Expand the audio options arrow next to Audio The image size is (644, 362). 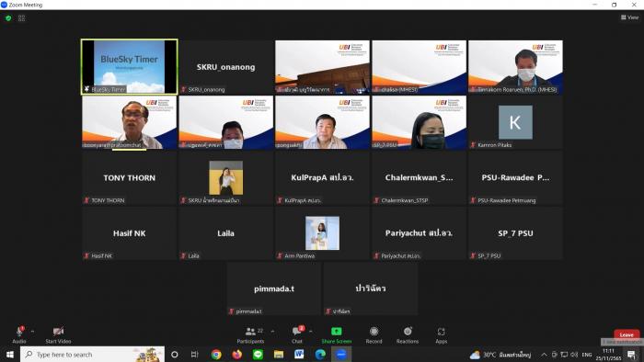(x=32, y=331)
